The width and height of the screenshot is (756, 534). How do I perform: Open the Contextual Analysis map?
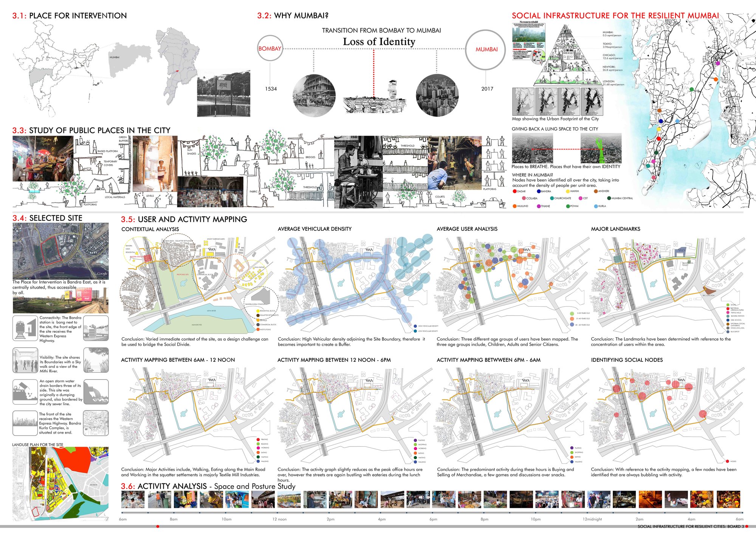pyautogui.click(x=198, y=285)
